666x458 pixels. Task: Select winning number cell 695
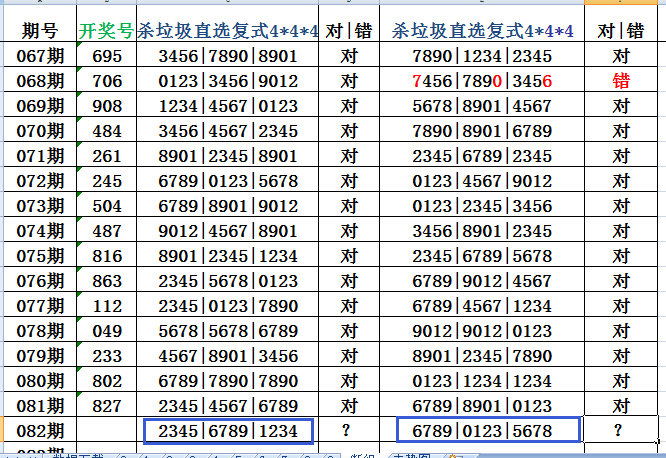coord(107,56)
